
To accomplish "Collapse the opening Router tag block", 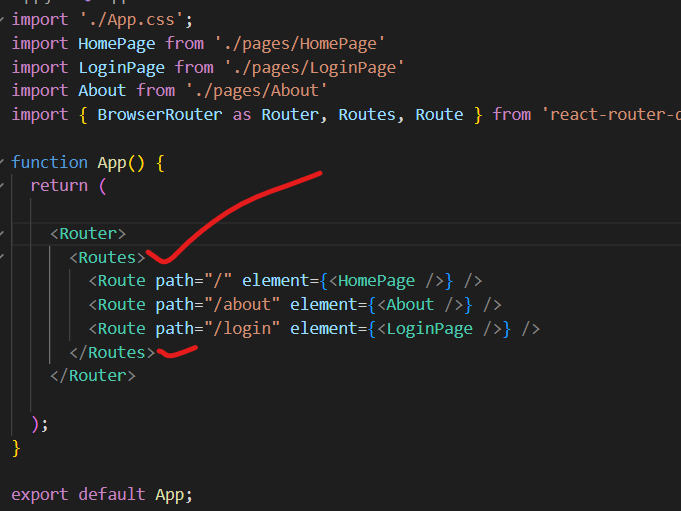I will pyautogui.click(x=4, y=234).
